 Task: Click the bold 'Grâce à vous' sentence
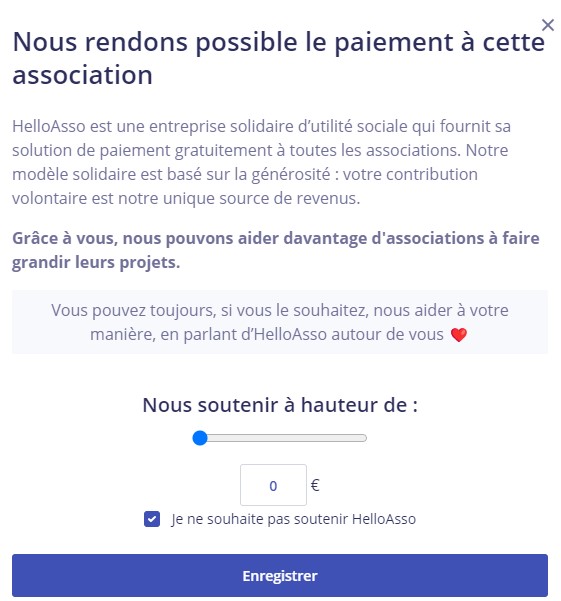click(276, 250)
